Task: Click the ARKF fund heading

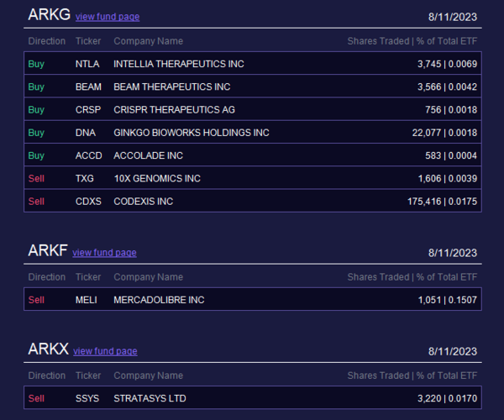Action: click(48, 250)
